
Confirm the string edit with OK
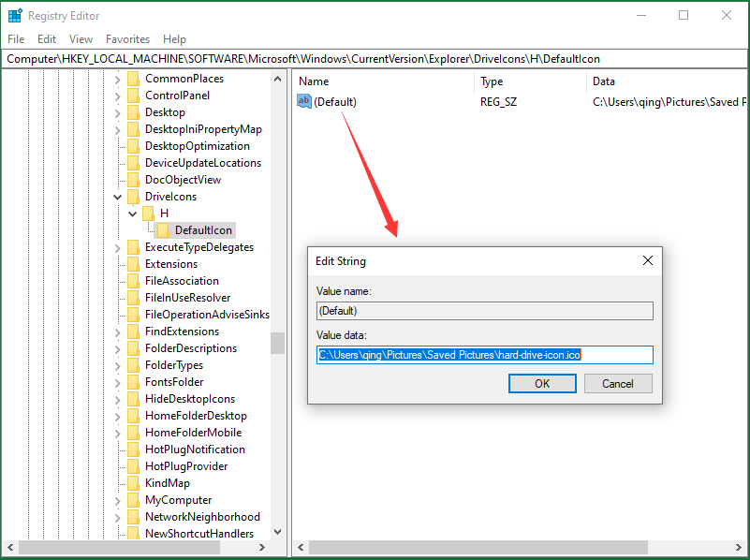click(542, 384)
